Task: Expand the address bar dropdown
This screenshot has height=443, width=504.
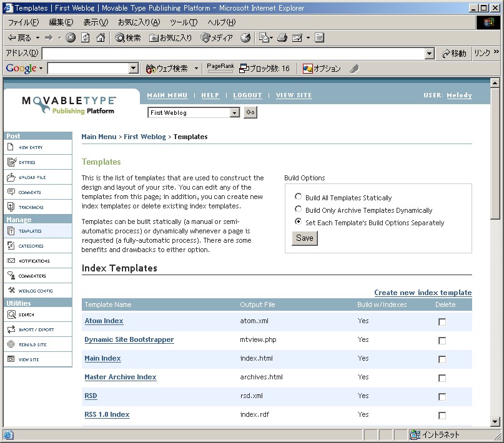Action: tap(430, 54)
